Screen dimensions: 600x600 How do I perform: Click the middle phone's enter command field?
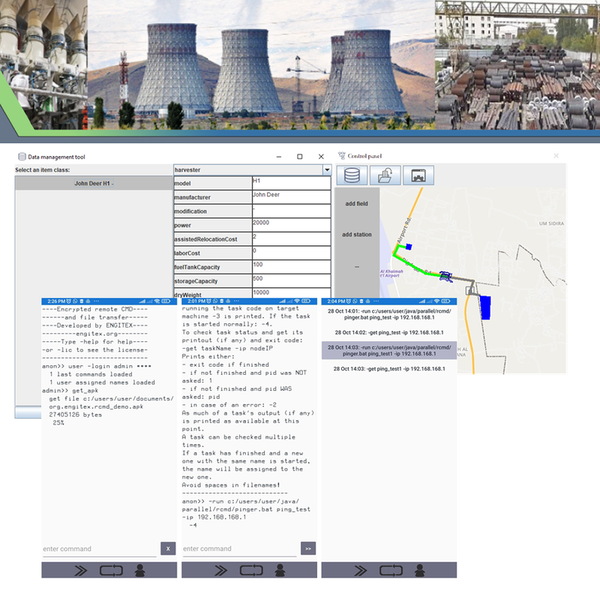238,549
